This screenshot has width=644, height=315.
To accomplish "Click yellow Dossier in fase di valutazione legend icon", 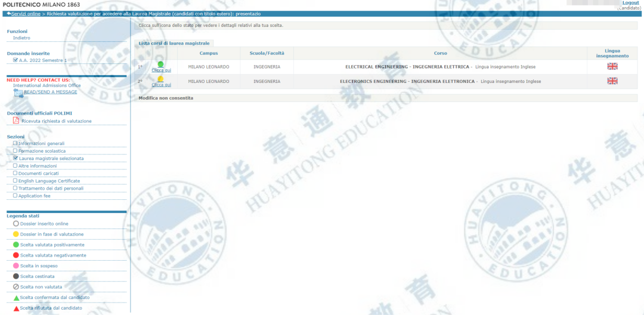I will point(16,234).
